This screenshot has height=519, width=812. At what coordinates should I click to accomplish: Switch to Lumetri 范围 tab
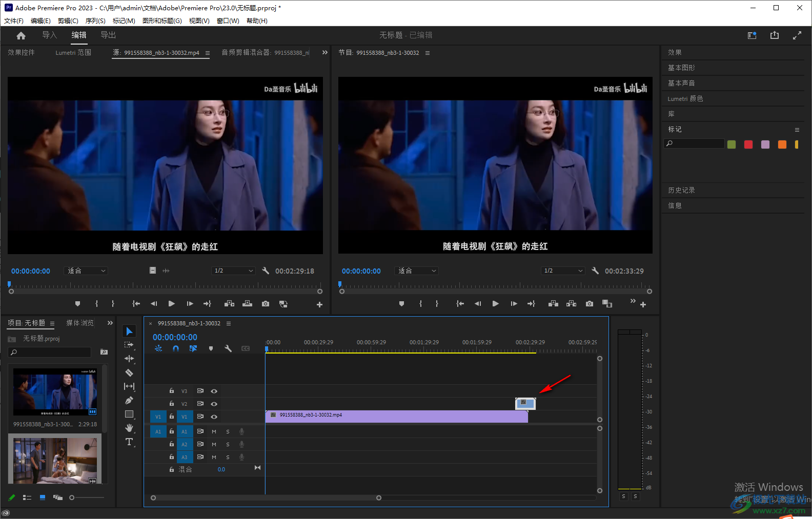pos(73,52)
